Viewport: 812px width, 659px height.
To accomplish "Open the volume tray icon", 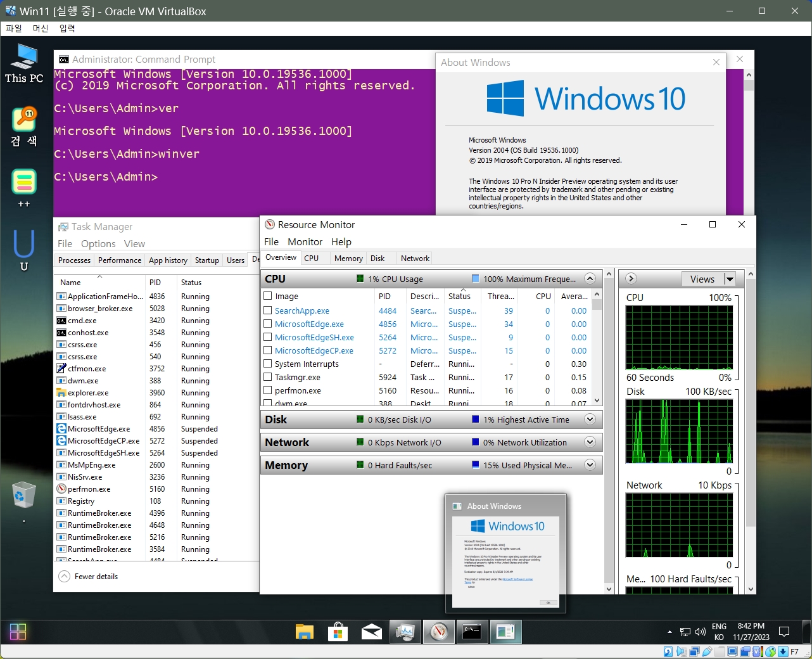I will (x=700, y=632).
